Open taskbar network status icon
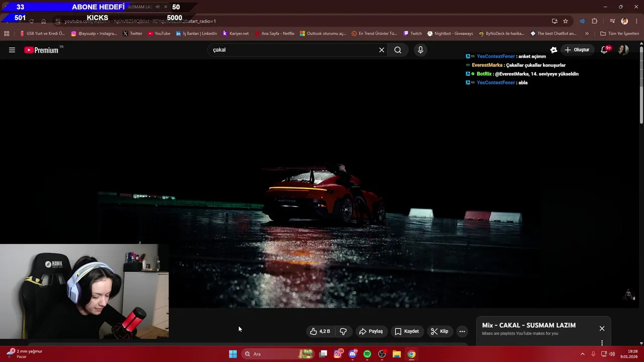The height and width of the screenshot is (362, 644). (604, 354)
